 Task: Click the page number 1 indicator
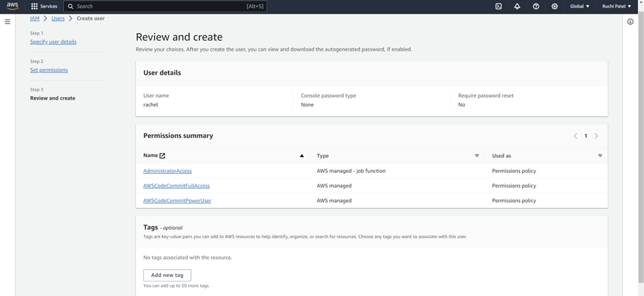[586, 136]
